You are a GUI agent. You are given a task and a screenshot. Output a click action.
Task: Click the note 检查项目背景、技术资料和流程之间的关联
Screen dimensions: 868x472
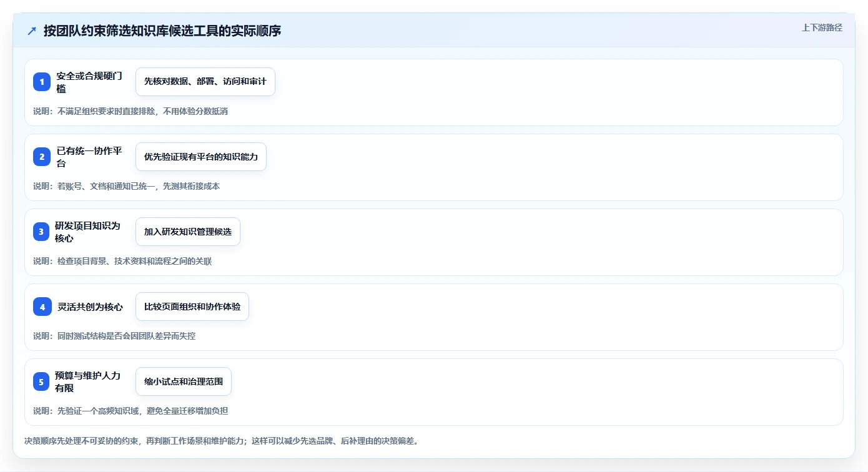tap(122, 261)
